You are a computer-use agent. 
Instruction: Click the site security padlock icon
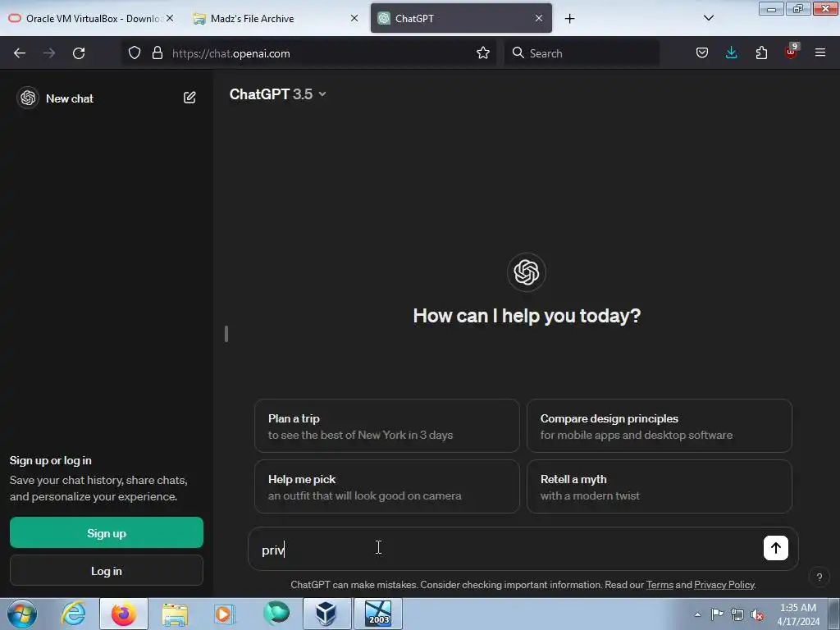[157, 53]
